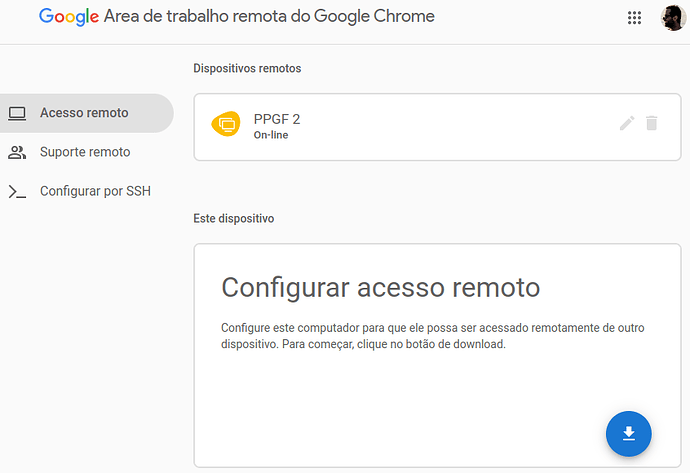Click the terminal prompt icon for SSH
Viewport: 690px width, 473px height.
pyautogui.click(x=17, y=191)
